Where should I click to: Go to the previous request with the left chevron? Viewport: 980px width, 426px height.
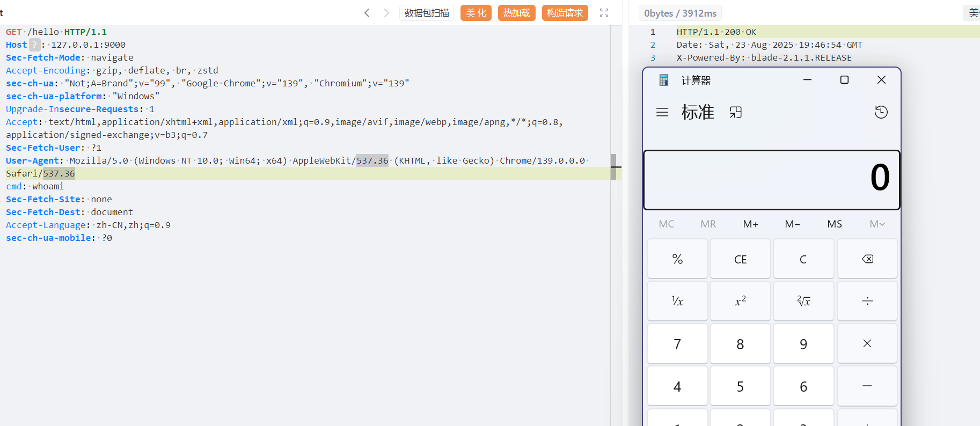coord(367,13)
